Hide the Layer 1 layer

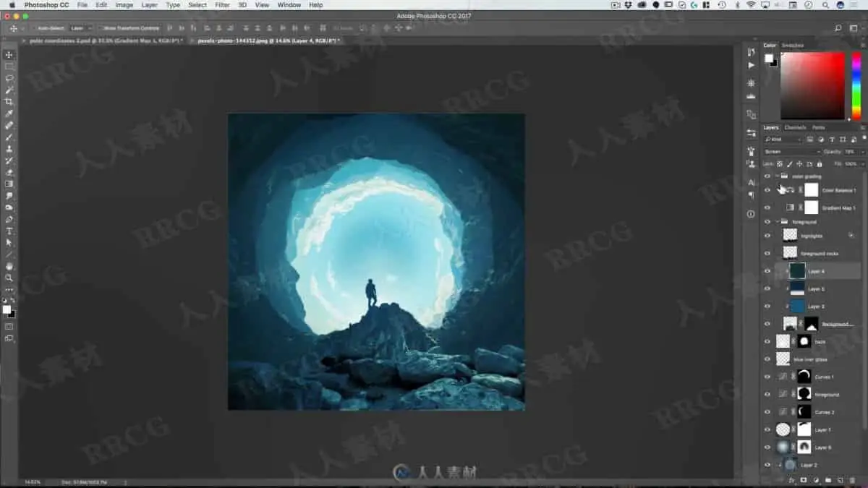[767, 429]
